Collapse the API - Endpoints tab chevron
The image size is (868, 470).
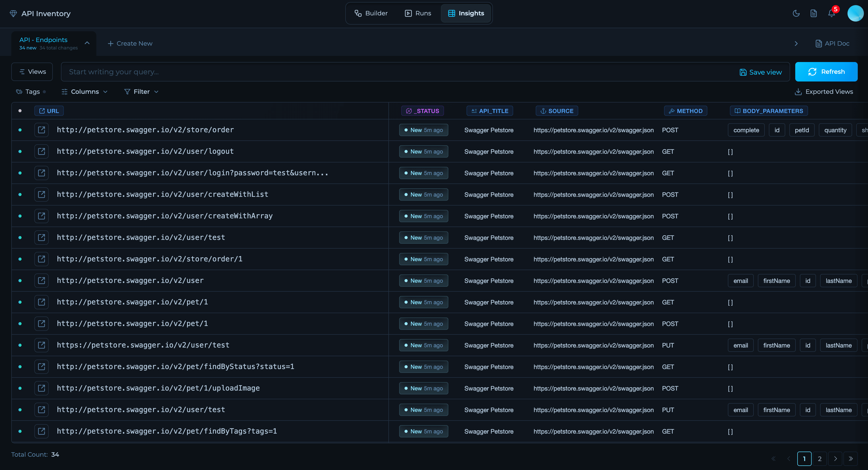[87, 43]
